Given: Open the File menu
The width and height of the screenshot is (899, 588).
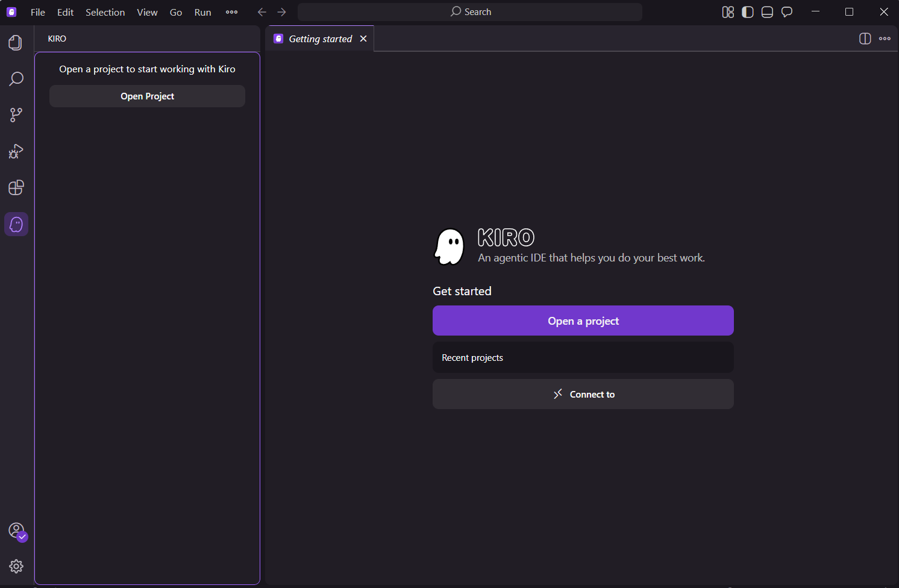Looking at the screenshot, I should pyautogui.click(x=38, y=12).
